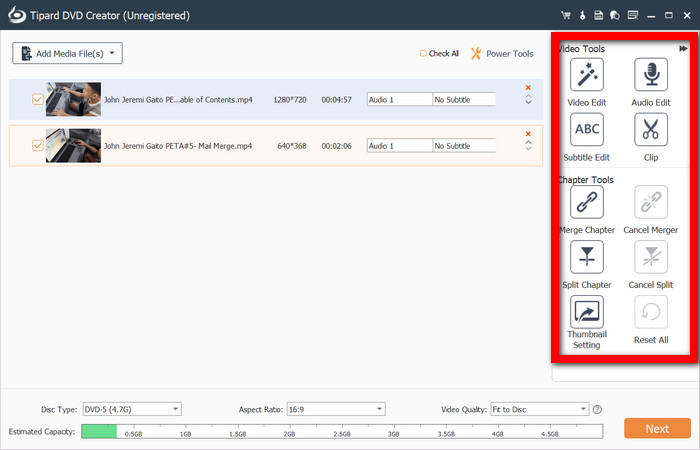Click the Video Tools heading

pos(582,49)
